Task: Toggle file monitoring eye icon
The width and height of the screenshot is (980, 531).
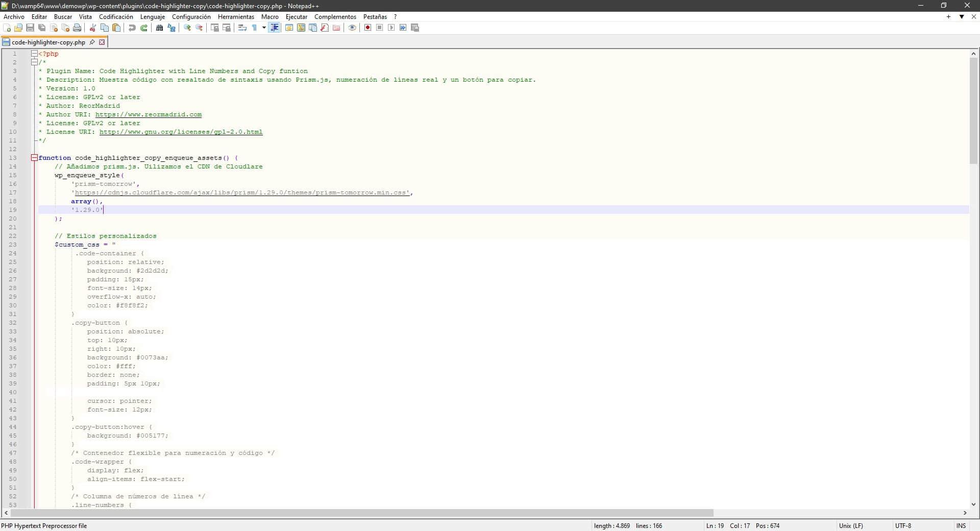Action: 352,28
